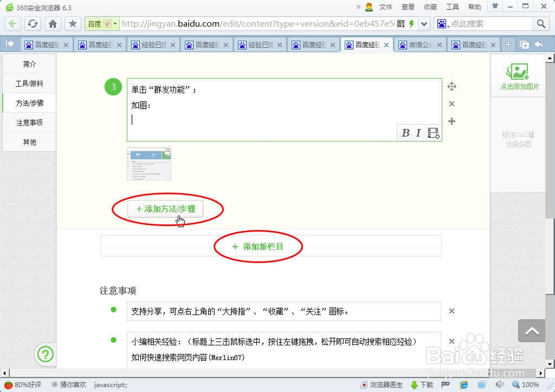Restore closed tab with undo arrow

[539, 44]
